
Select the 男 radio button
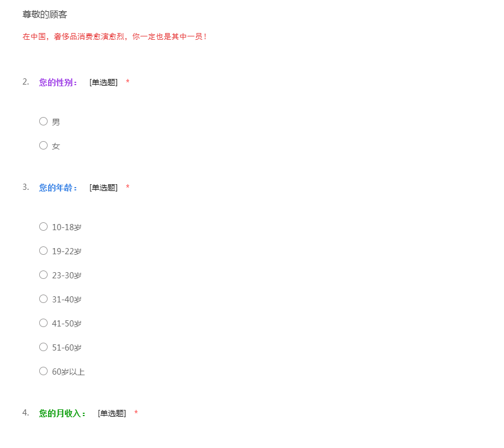coord(43,122)
